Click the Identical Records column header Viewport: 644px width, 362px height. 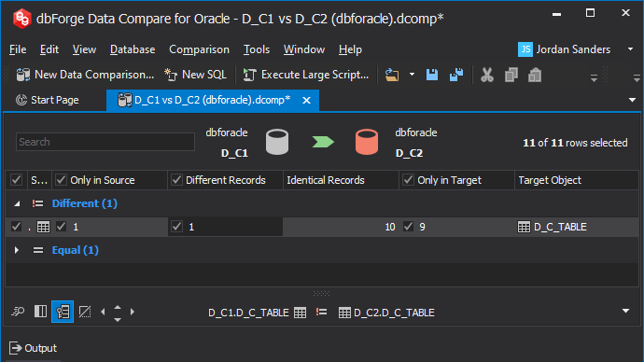click(341, 180)
